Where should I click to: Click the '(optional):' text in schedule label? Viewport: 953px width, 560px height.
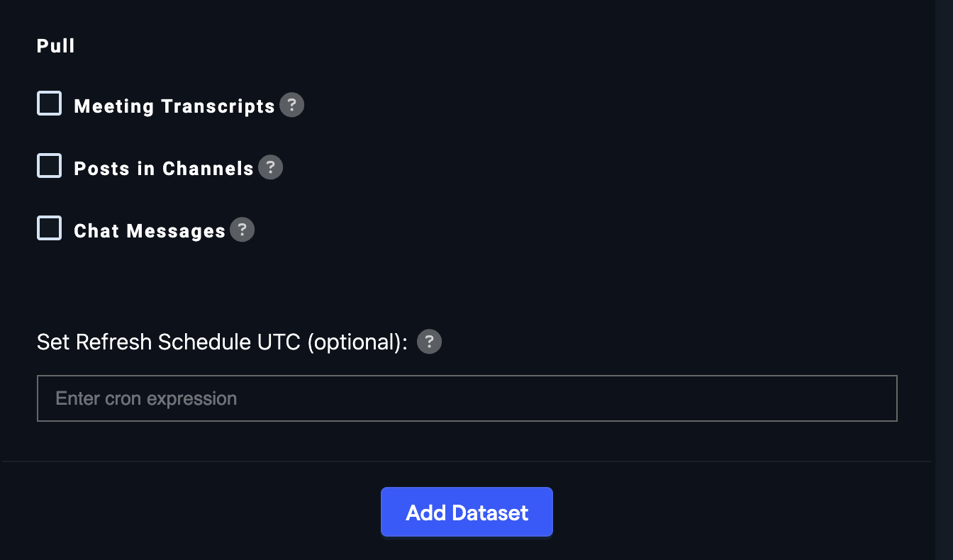[x=357, y=342]
